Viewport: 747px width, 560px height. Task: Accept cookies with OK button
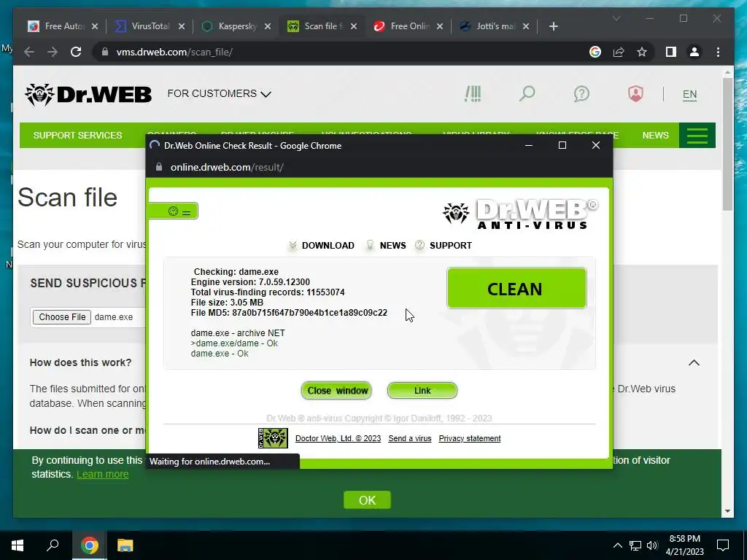pyautogui.click(x=368, y=500)
